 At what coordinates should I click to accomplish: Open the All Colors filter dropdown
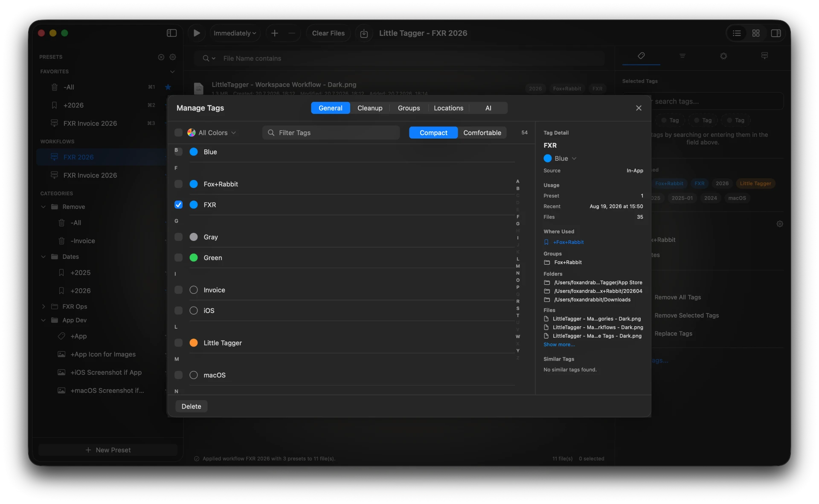coord(212,133)
